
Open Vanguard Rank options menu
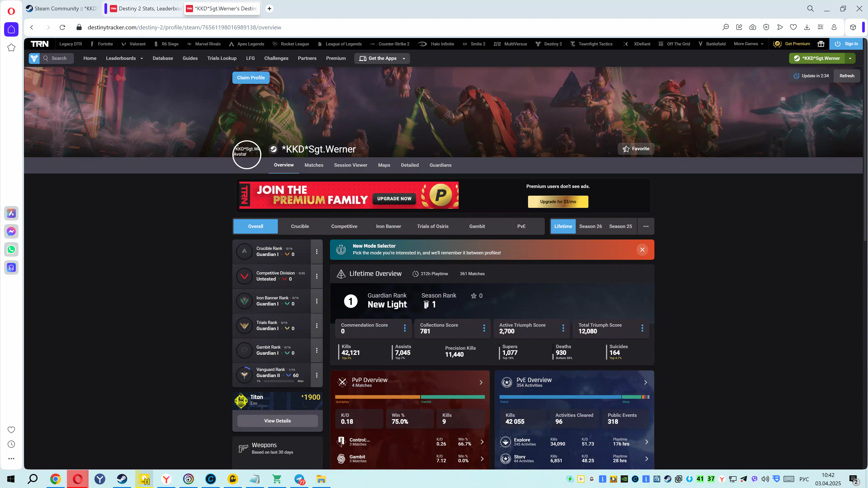(x=317, y=375)
